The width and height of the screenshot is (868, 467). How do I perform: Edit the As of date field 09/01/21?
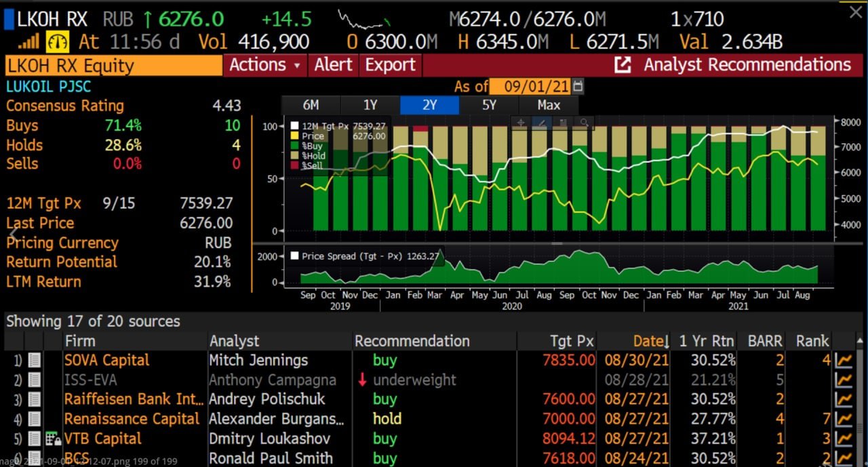click(530, 87)
